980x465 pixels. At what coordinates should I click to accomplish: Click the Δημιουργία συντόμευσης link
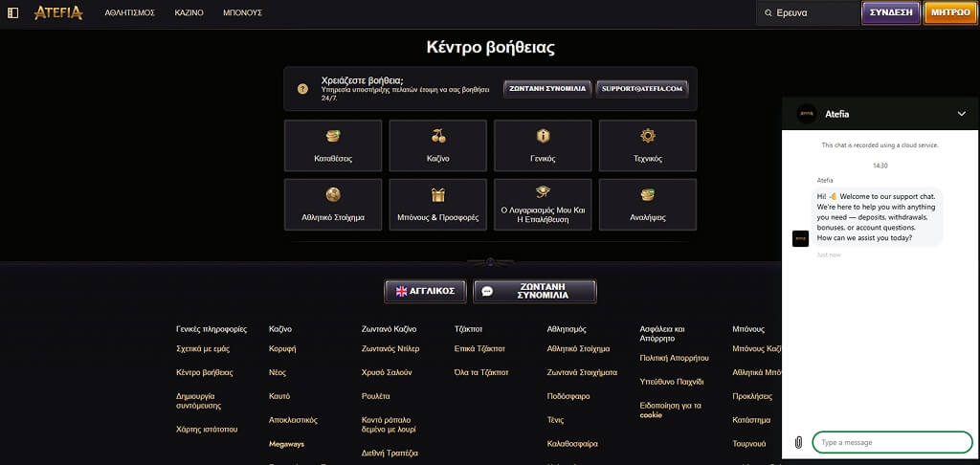[199, 401]
